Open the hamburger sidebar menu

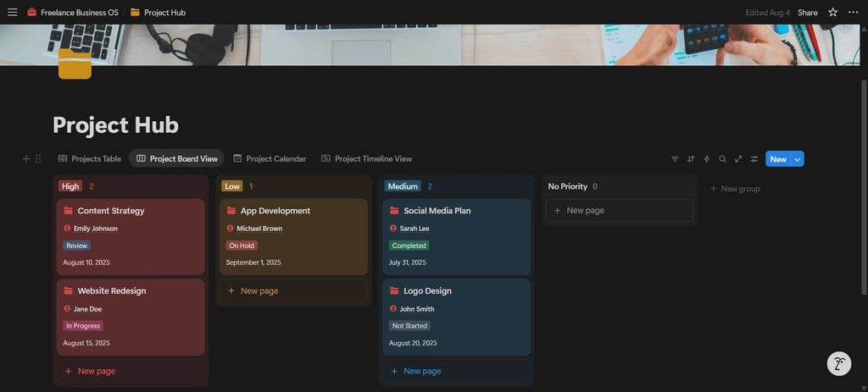(12, 12)
